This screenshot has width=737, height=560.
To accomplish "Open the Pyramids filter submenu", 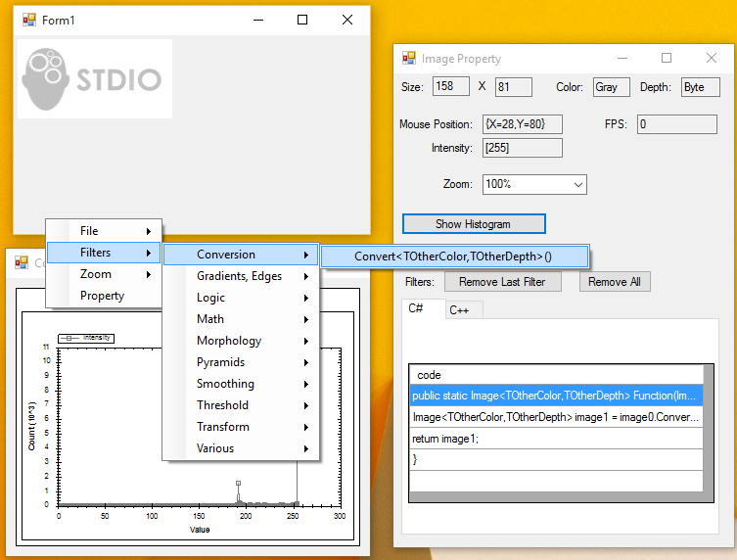I will (x=241, y=362).
